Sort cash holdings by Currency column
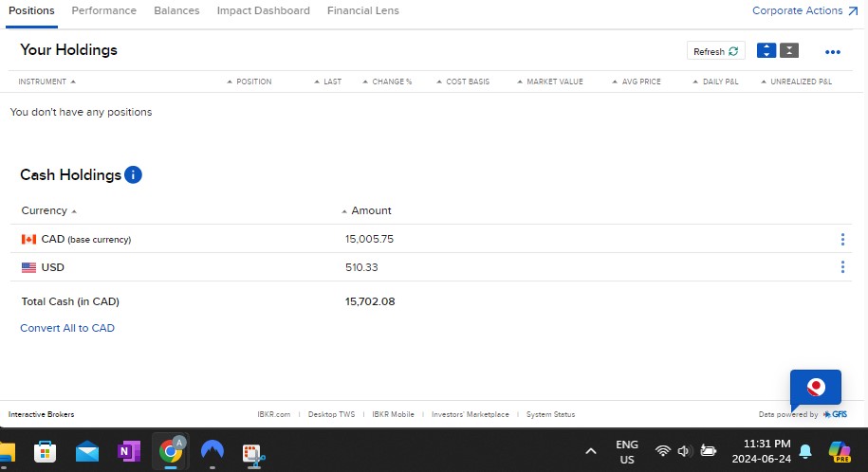 [45, 210]
